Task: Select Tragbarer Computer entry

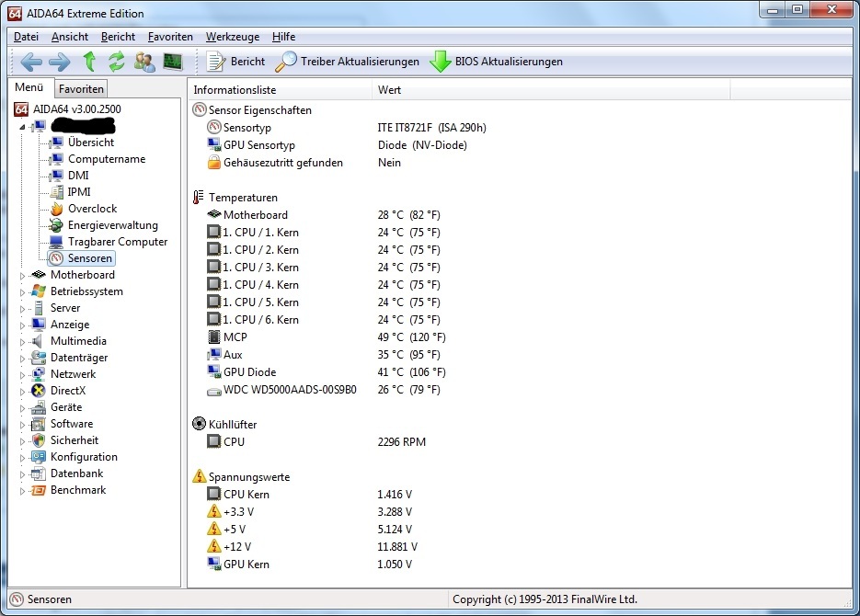Action: click(118, 242)
